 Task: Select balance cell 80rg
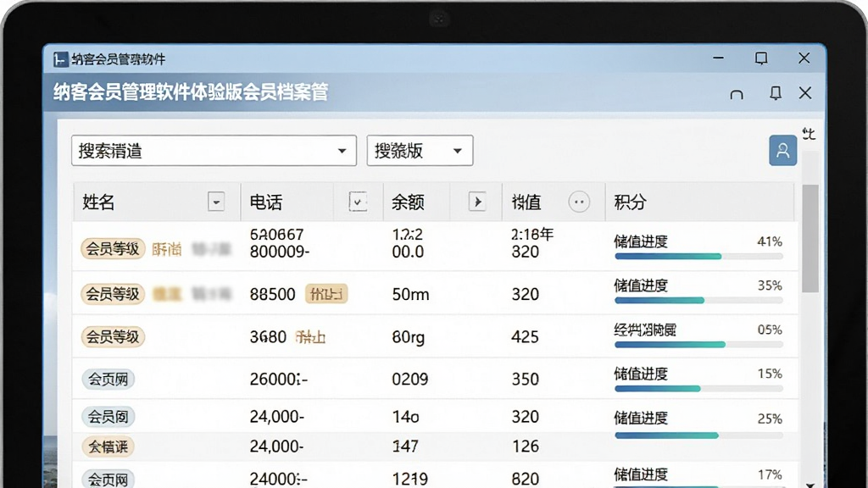tap(409, 336)
